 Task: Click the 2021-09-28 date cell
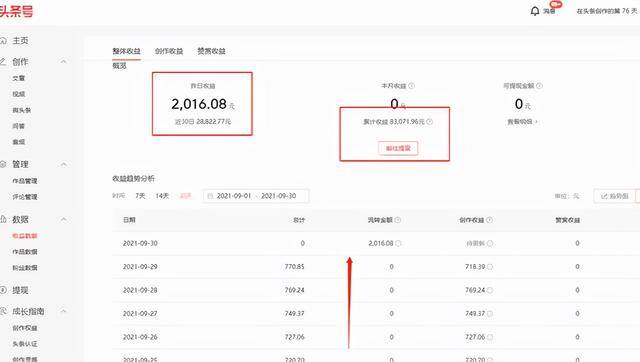[140, 290]
